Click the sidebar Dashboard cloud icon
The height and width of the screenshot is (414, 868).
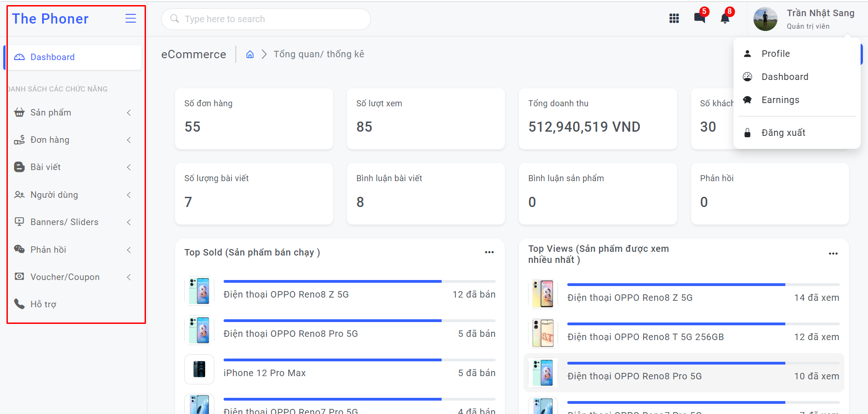(x=19, y=57)
